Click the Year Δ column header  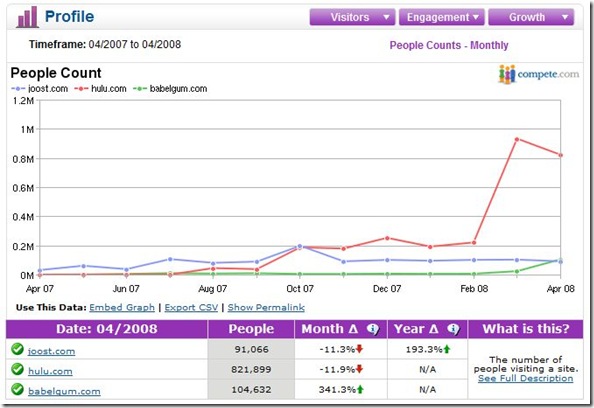pos(428,329)
